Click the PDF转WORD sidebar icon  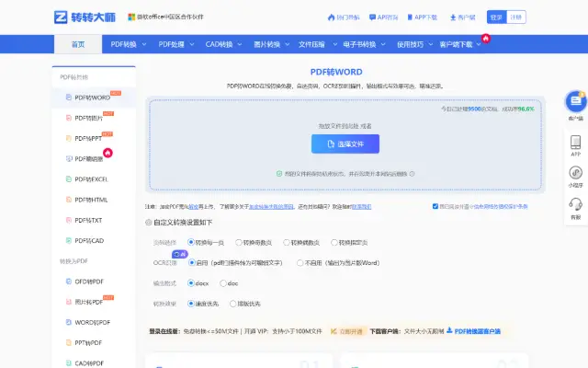[x=69, y=98]
